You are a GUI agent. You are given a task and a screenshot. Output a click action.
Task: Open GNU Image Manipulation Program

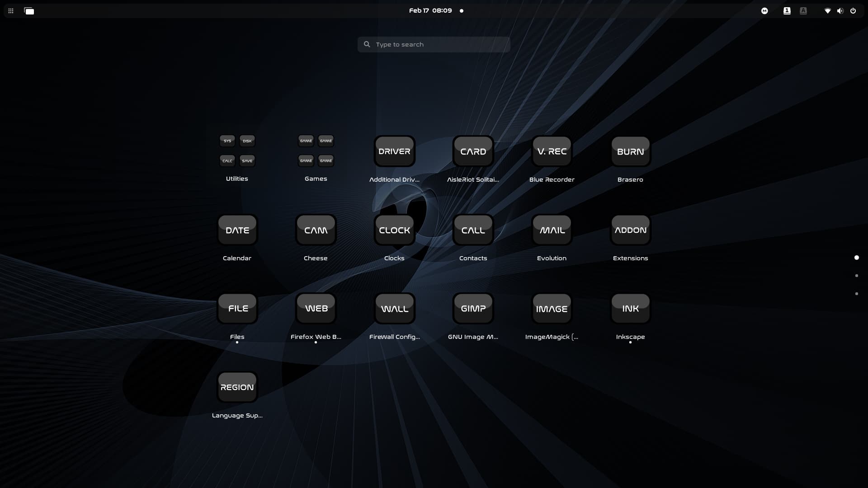coord(473,309)
